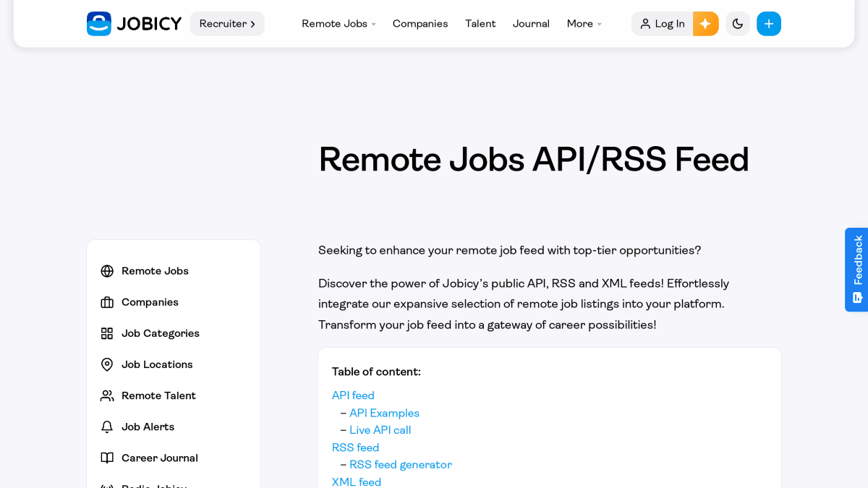Open Career Journal in sidebar
The height and width of the screenshot is (488, 868).
[x=160, y=458]
